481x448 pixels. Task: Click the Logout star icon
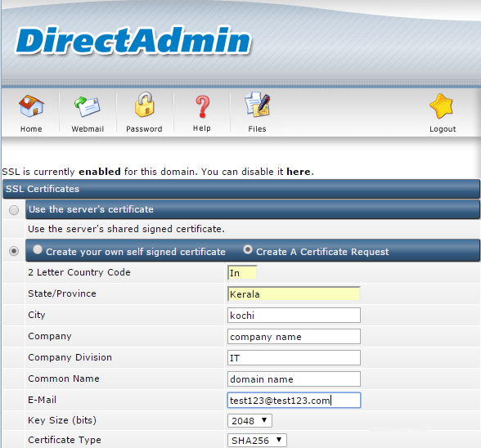pos(442,106)
